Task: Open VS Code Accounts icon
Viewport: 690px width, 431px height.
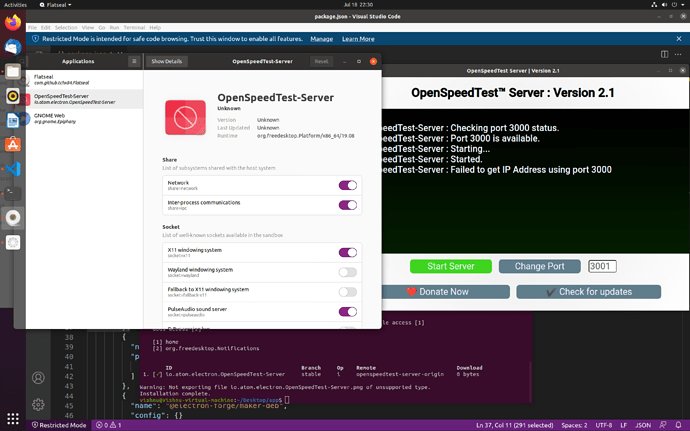Action: point(38,378)
